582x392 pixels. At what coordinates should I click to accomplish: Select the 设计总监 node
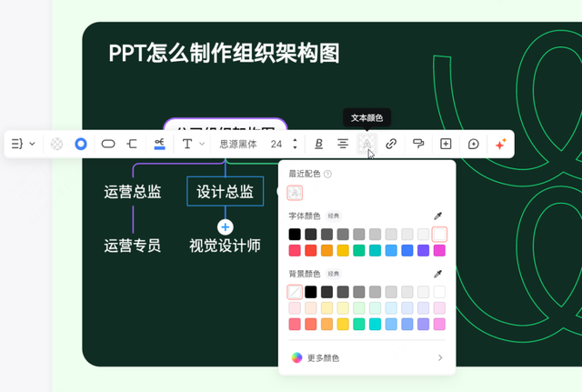point(226,192)
